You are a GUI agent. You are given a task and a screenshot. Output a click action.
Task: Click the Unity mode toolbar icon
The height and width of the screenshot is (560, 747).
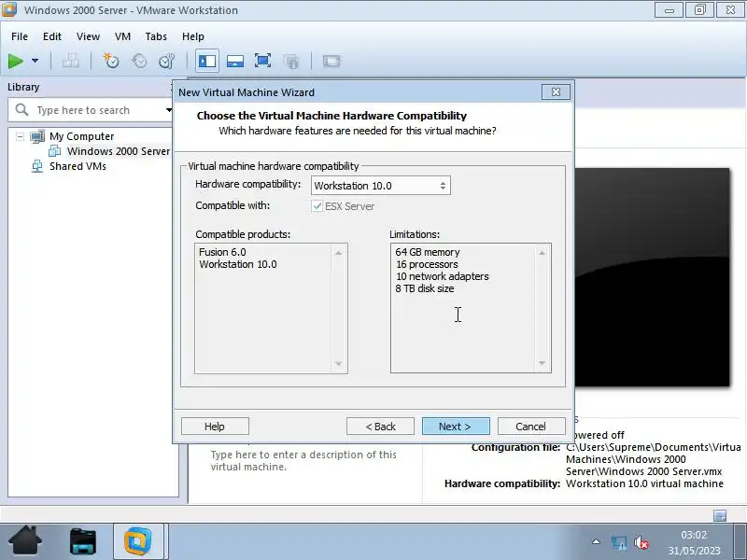pos(291,61)
